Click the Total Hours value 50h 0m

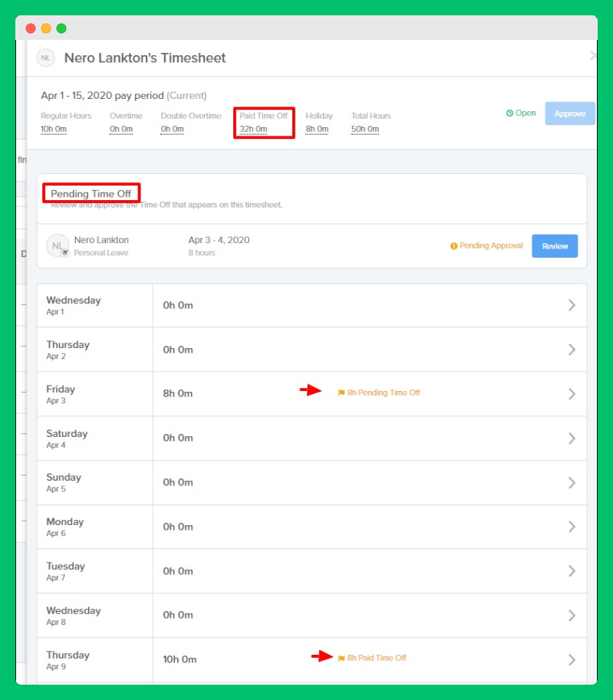coord(365,129)
